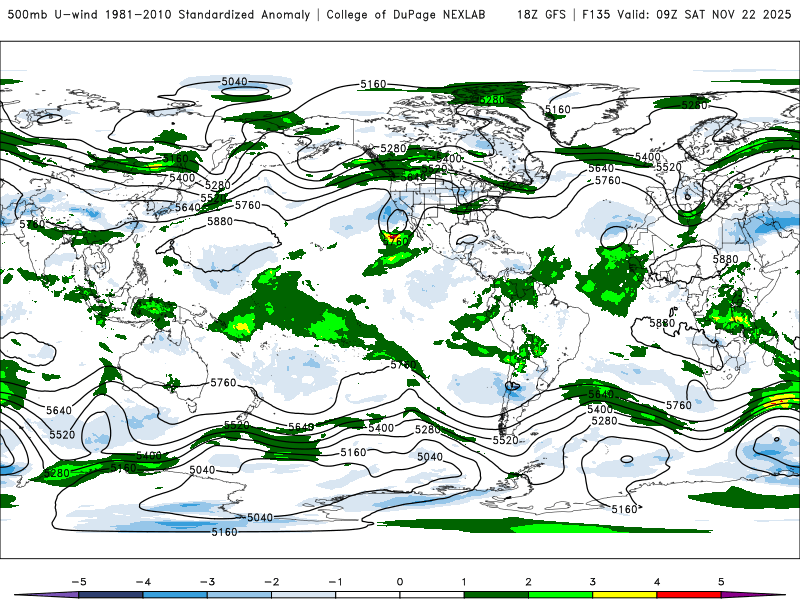
Task: Select the navy -5 to -4 legend segment
Action: (x=111, y=595)
